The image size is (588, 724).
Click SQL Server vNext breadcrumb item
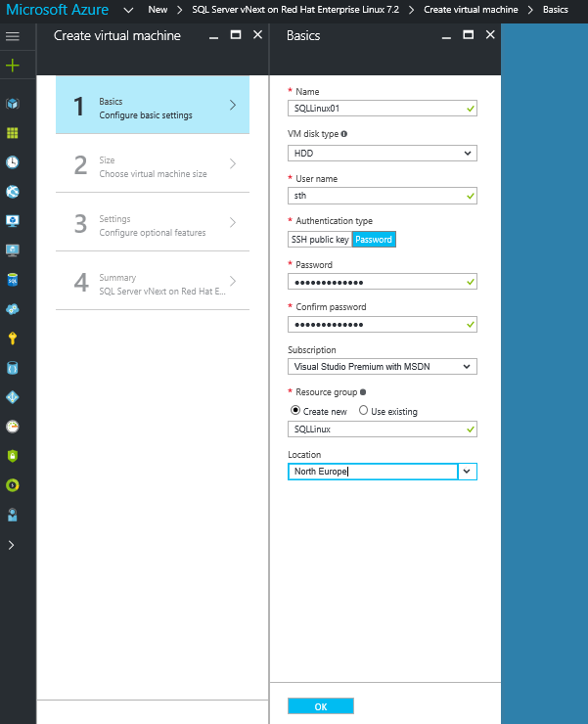[295, 10]
